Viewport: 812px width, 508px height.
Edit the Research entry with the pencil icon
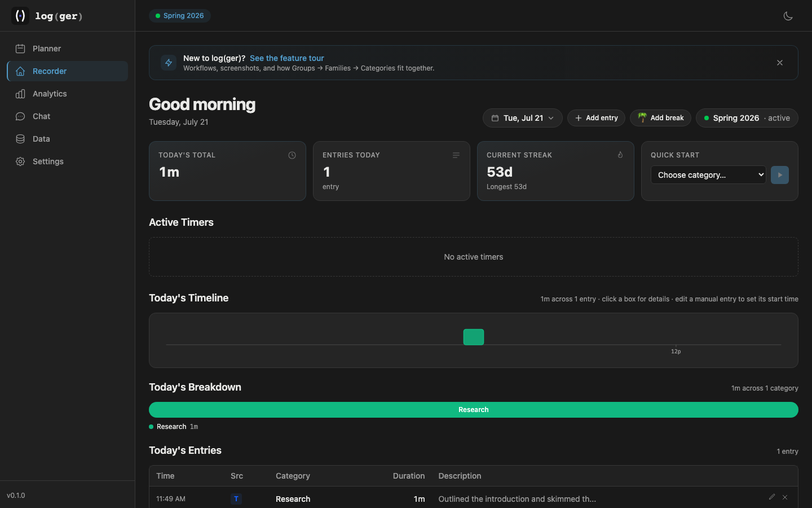[x=772, y=497]
